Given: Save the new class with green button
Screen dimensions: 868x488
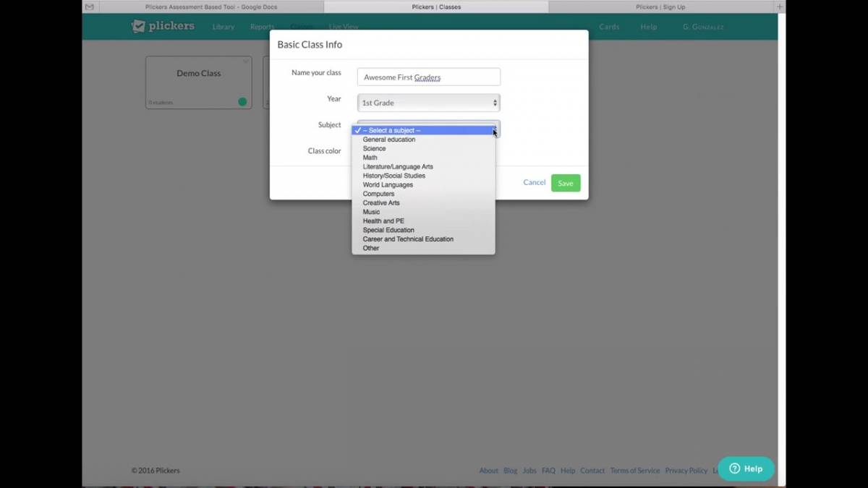Looking at the screenshot, I should coord(566,183).
